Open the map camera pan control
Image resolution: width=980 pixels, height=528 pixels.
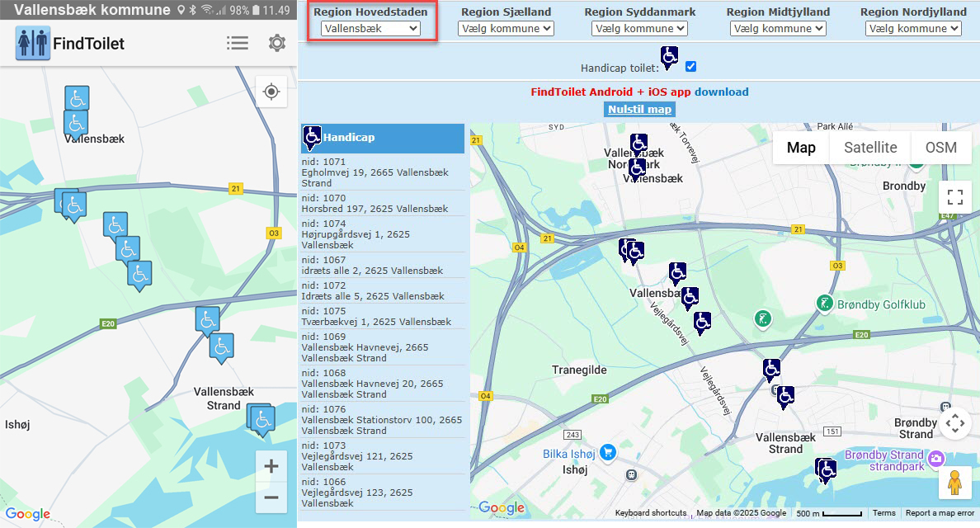(x=955, y=424)
